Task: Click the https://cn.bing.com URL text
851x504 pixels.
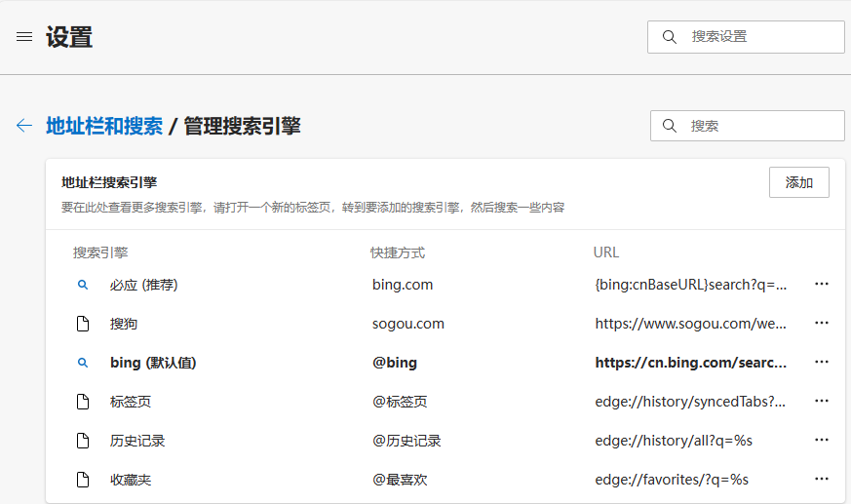Action: [x=691, y=363]
